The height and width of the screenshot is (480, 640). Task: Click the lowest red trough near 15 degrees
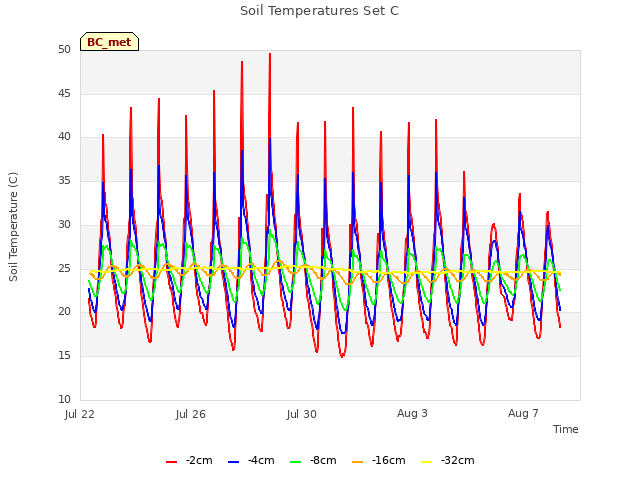point(342,356)
